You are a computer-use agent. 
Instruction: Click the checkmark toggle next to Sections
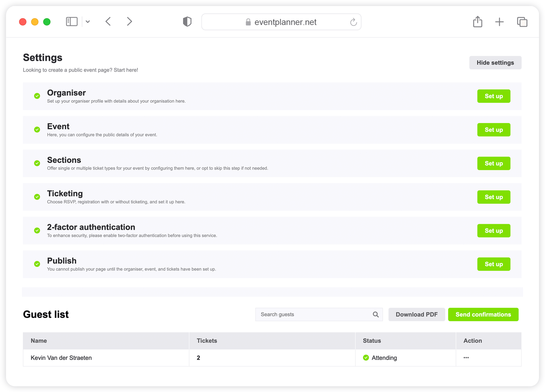(37, 163)
